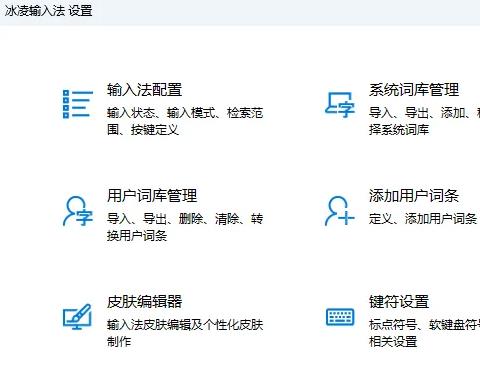Open 添加用户词条 heading

tap(414, 196)
